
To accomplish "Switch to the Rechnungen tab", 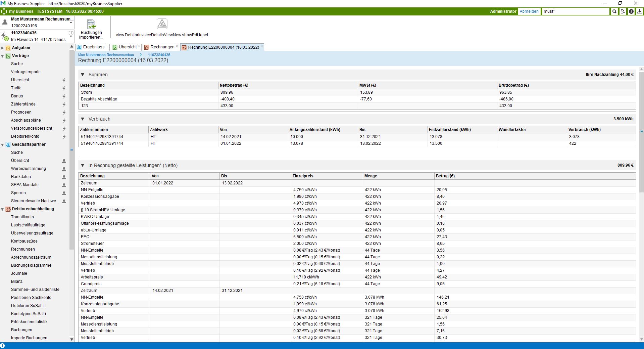I will pyautogui.click(x=162, y=47).
